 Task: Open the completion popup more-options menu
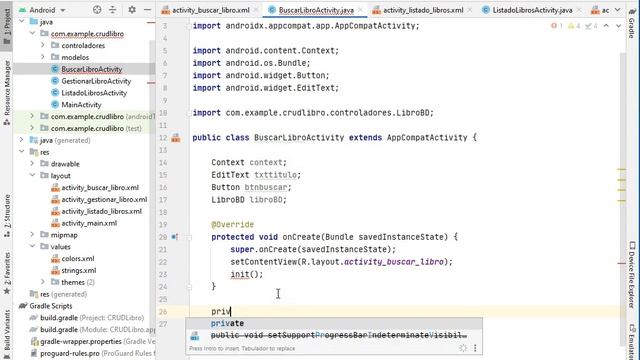pos(475,348)
